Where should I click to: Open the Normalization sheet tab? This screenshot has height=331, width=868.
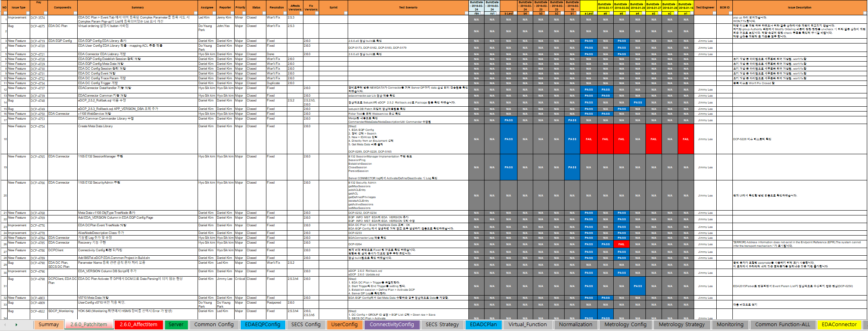pos(575,325)
